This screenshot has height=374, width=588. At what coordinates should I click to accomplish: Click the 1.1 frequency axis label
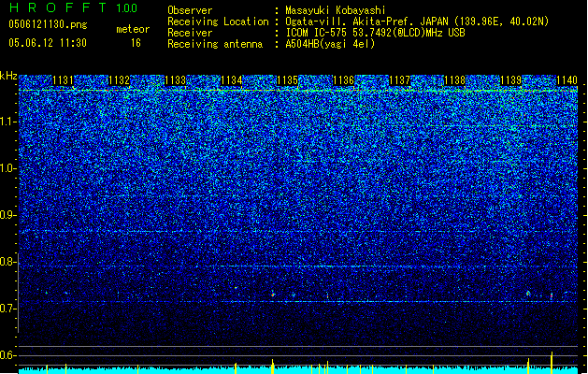8,122
